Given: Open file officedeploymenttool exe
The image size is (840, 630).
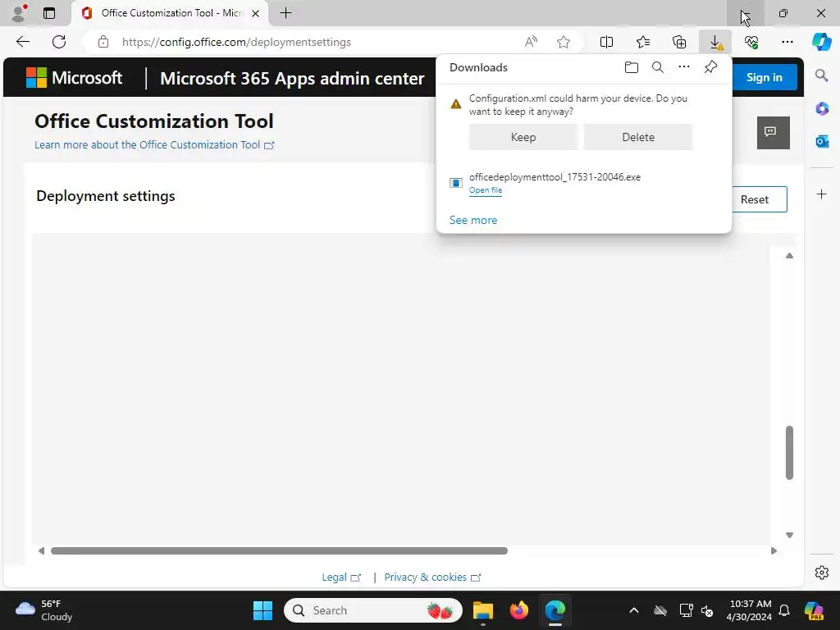Looking at the screenshot, I should [486, 190].
